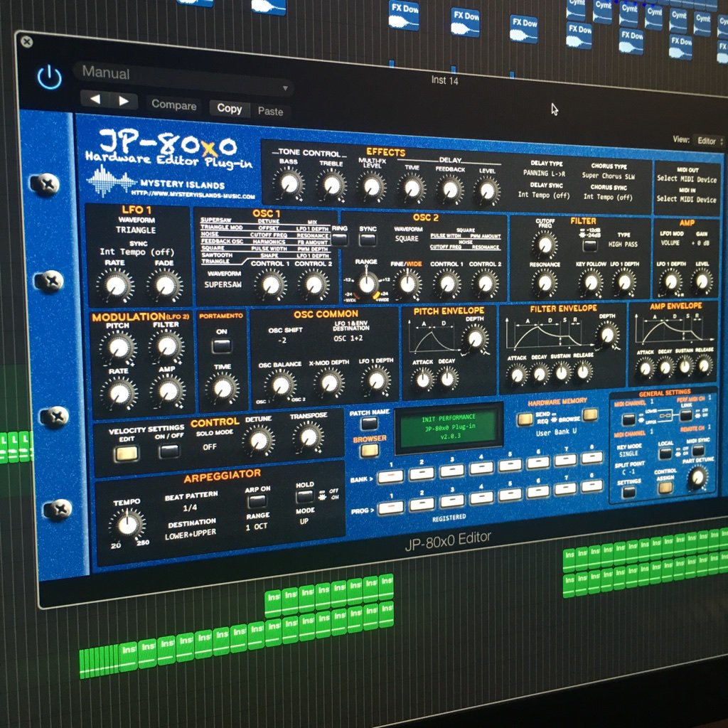Click the Copy button
The width and height of the screenshot is (728, 728).
[x=229, y=109]
